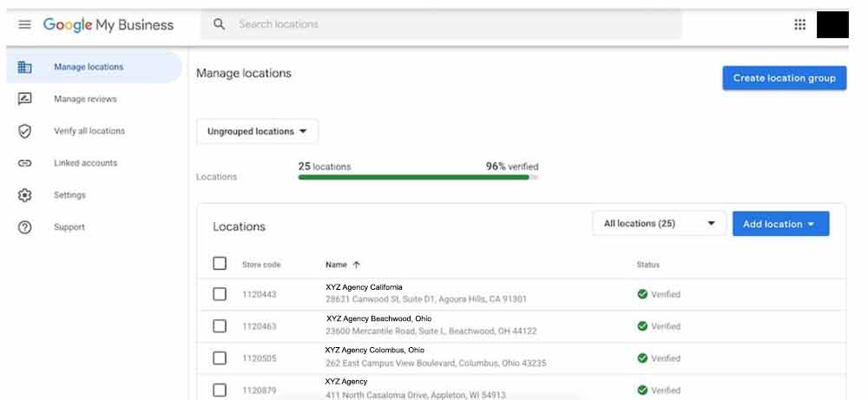This screenshot has height=400, width=868.
Task: Click the store code 1120879
Action: point(259,390)
